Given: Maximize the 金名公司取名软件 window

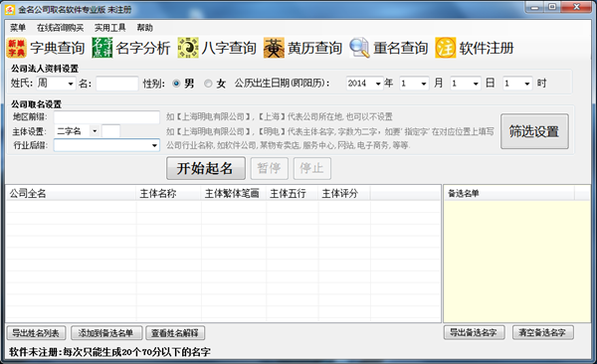Looking at the screenshot, I should point(552,7).
